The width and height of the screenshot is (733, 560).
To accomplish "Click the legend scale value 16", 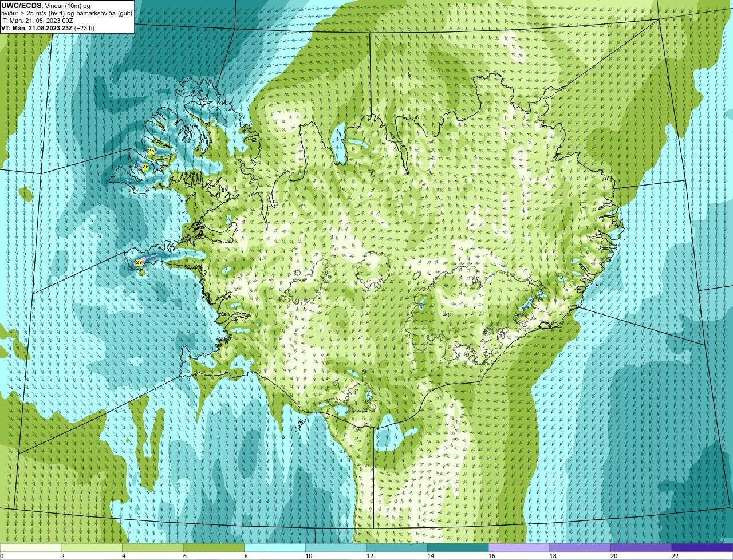I will point(492,556).
